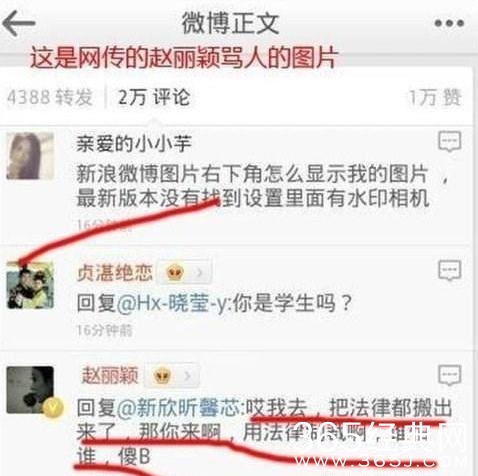Follow the @Hx-晓莹-y mention link
Image resolution: width=478 pixels, height=476 pixels.
point(173,303)
